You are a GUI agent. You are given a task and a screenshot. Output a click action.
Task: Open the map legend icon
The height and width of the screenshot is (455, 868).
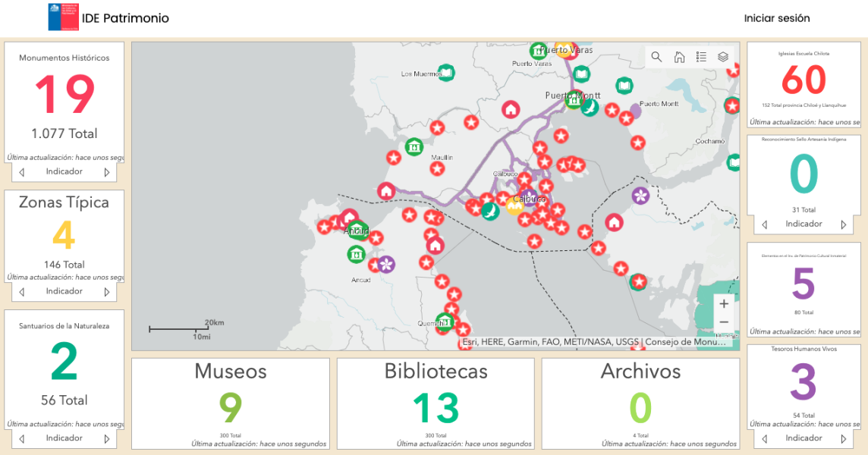[x=702, y=56]
